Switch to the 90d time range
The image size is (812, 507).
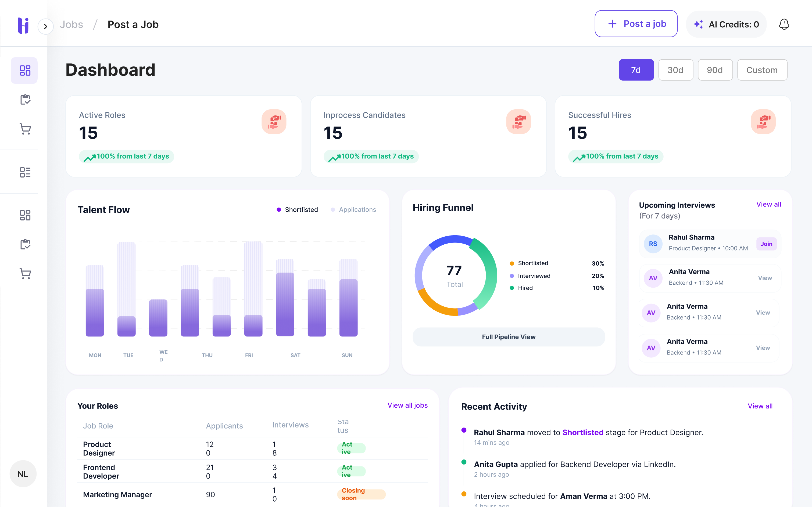(715, 70)
